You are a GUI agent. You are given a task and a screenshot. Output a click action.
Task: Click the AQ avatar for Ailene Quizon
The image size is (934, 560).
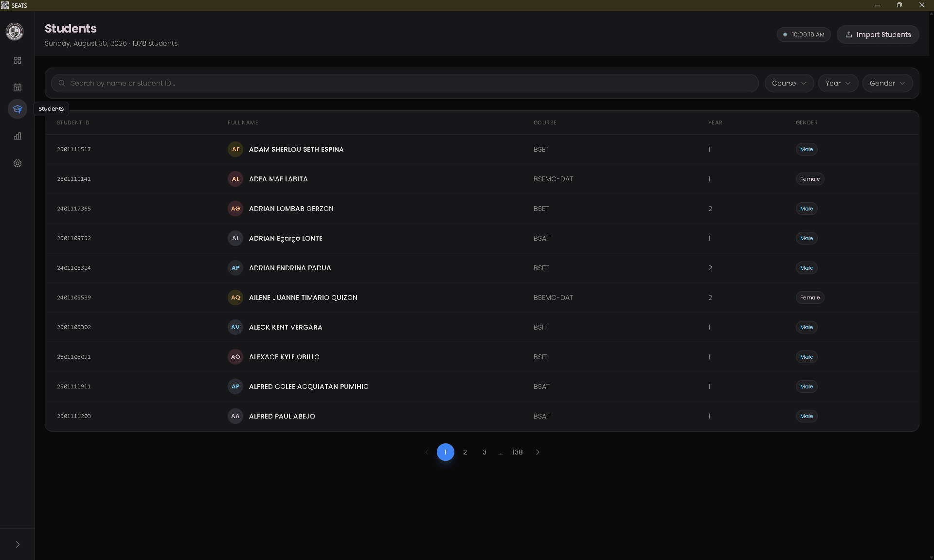[x=235, y=297]
